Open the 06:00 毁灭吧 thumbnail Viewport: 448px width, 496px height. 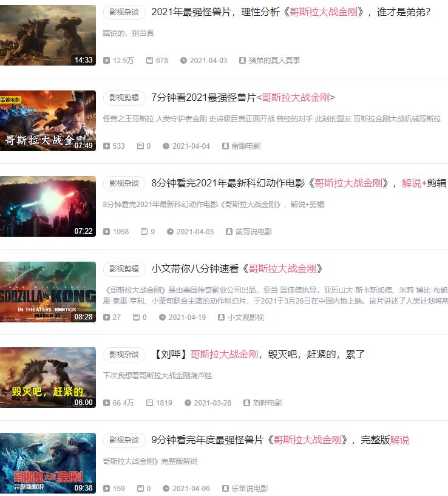pos(48,378)
